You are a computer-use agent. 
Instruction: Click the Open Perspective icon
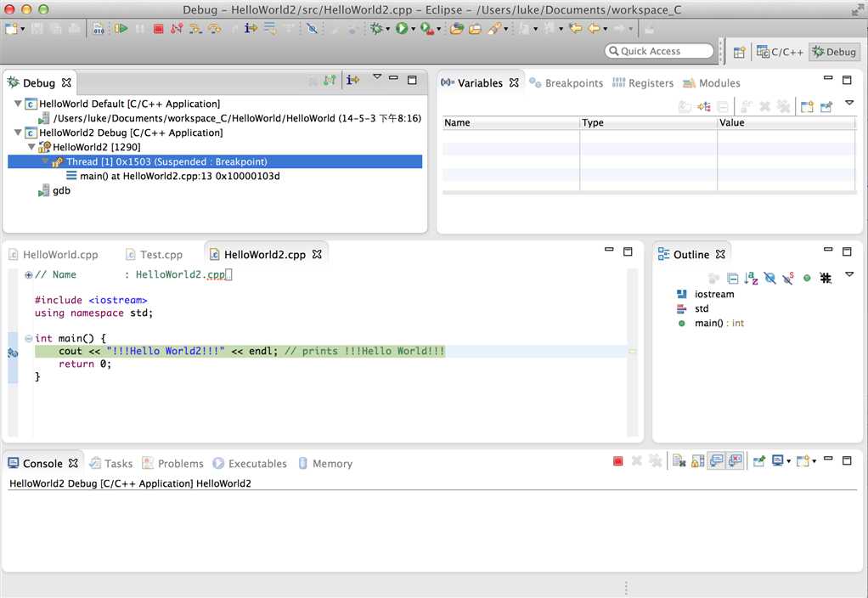coord(740,52)
